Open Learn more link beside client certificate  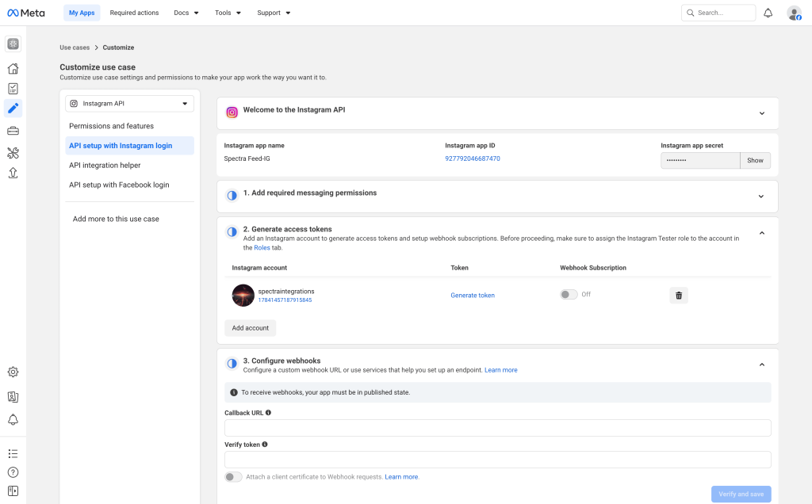401,477
